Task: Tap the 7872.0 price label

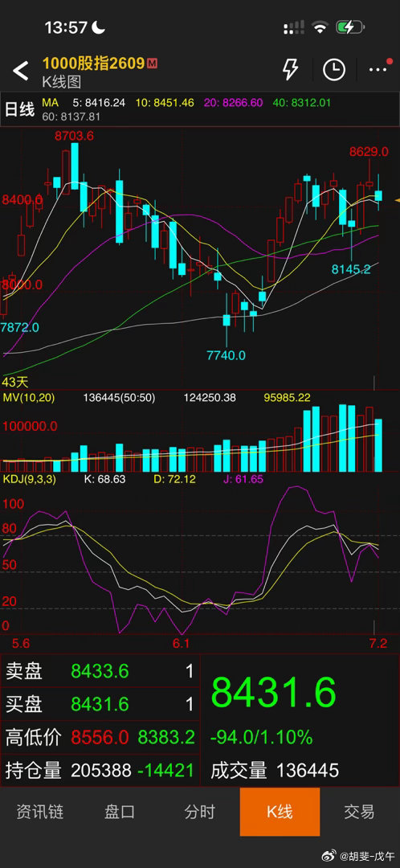Action: (20, 327)
